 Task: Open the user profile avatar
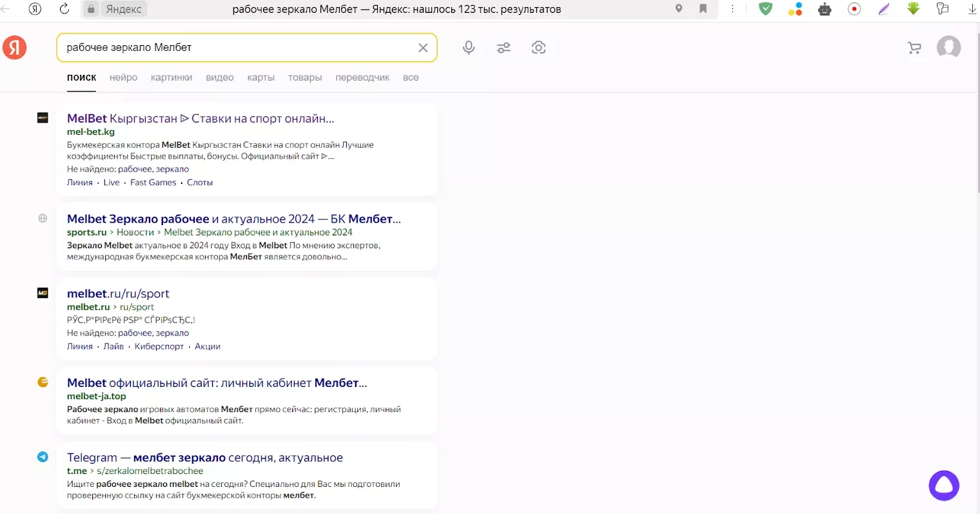(948, 47)
